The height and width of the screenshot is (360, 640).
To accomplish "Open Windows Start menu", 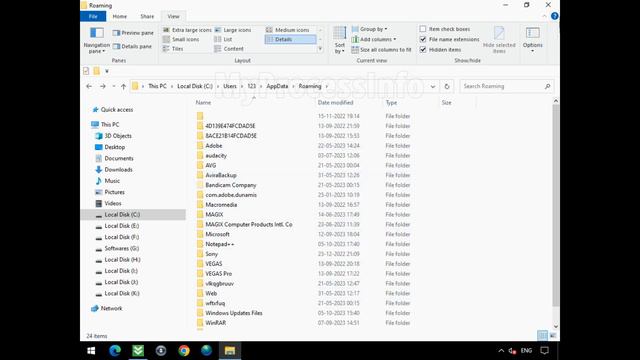I will coord(91,351).
